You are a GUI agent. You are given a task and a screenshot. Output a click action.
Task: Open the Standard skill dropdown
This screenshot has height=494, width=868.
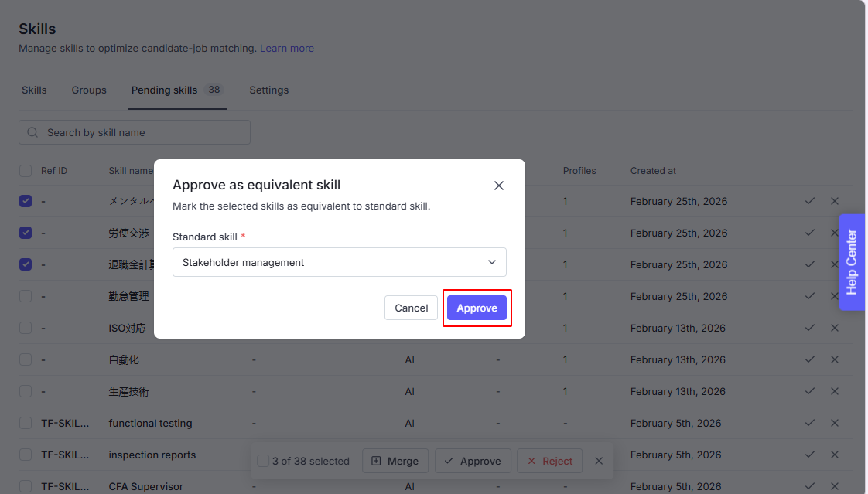(x=339, y=262)
